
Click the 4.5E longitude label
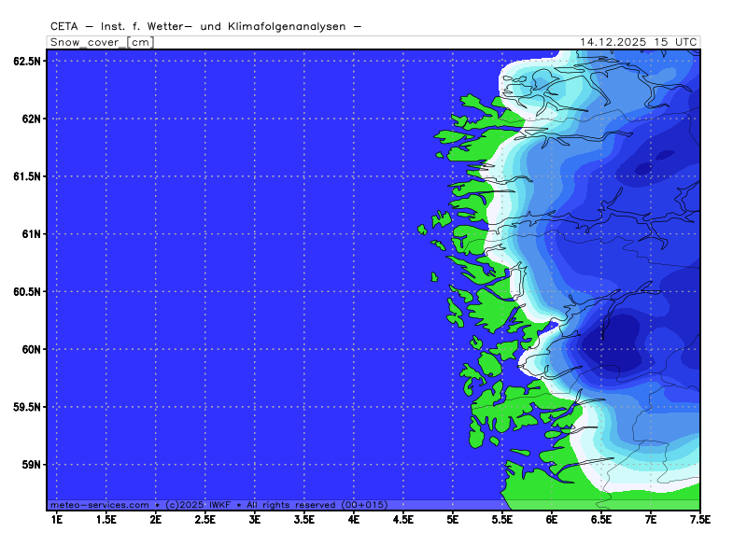[403, 518]
